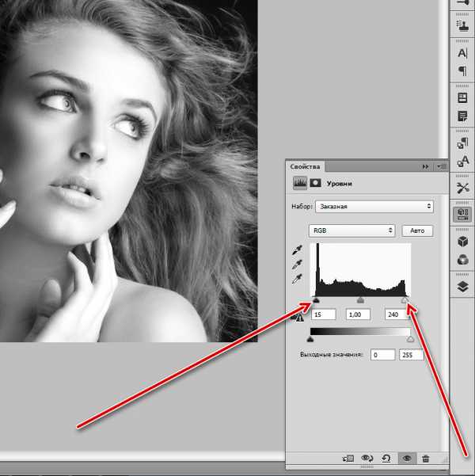Select the Levels histogram adjustment icon
Screen dimensions: 475x476
tap(300, 184)
